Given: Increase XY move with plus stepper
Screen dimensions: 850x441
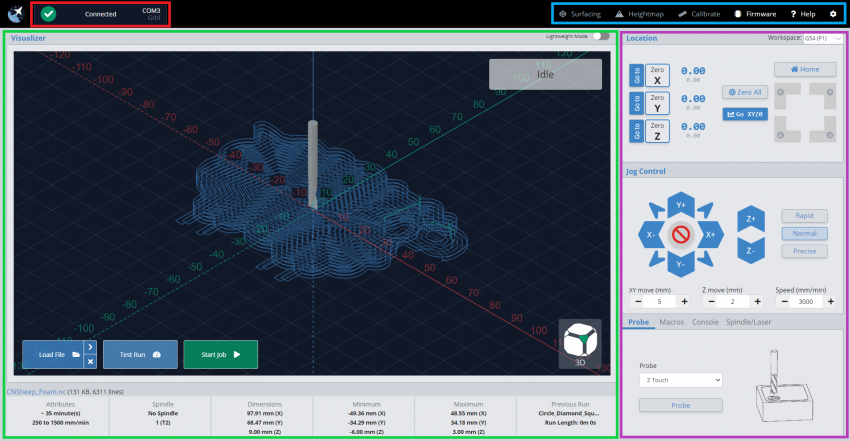Looking at the screenshot, I should coord(685,301).
